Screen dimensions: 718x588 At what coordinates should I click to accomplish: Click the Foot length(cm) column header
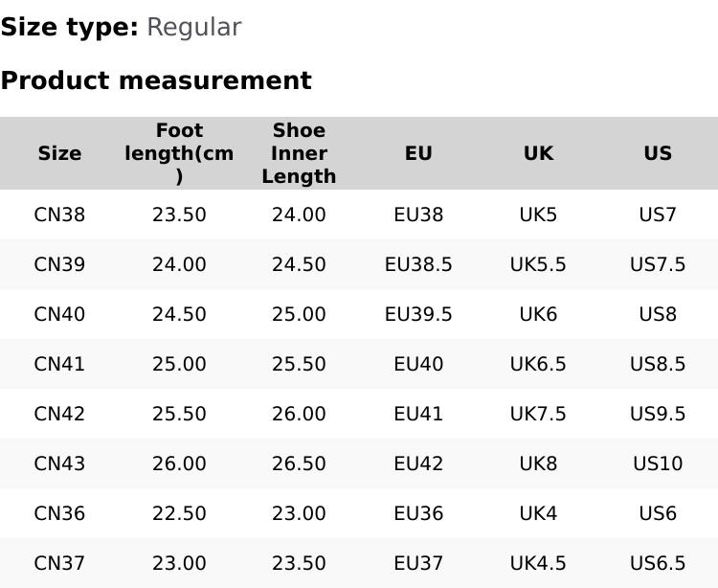pyautogui.click(x=179, y=153)
